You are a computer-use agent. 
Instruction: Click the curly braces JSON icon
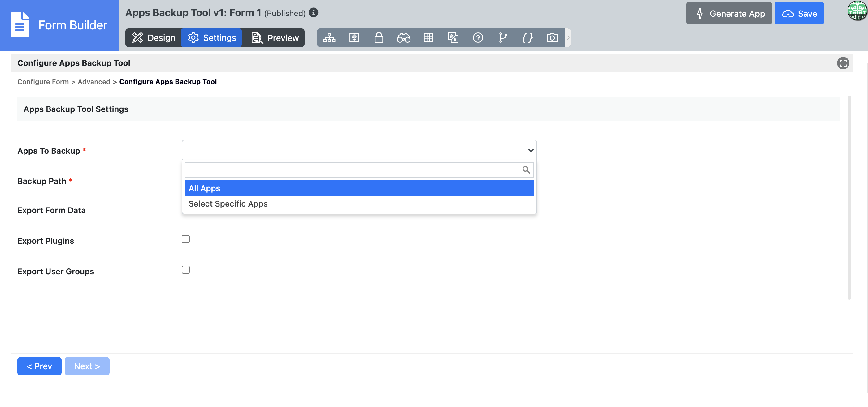[x=527, y=38]
